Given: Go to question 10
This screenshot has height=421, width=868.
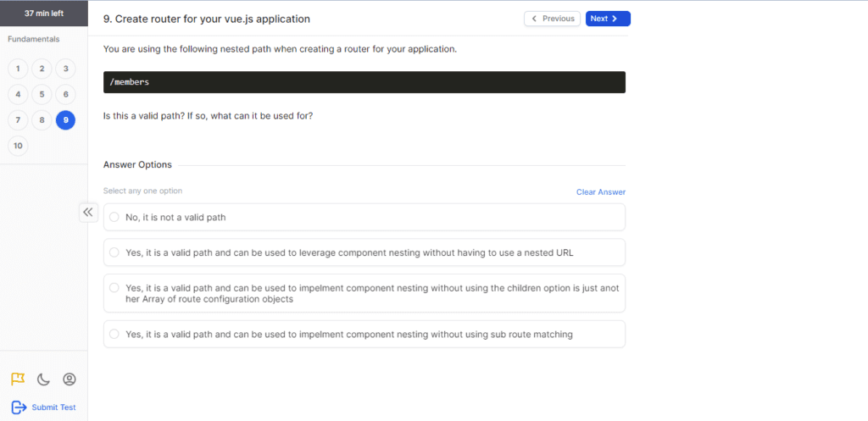Looking at the screenshot, I should pos(19,146).
